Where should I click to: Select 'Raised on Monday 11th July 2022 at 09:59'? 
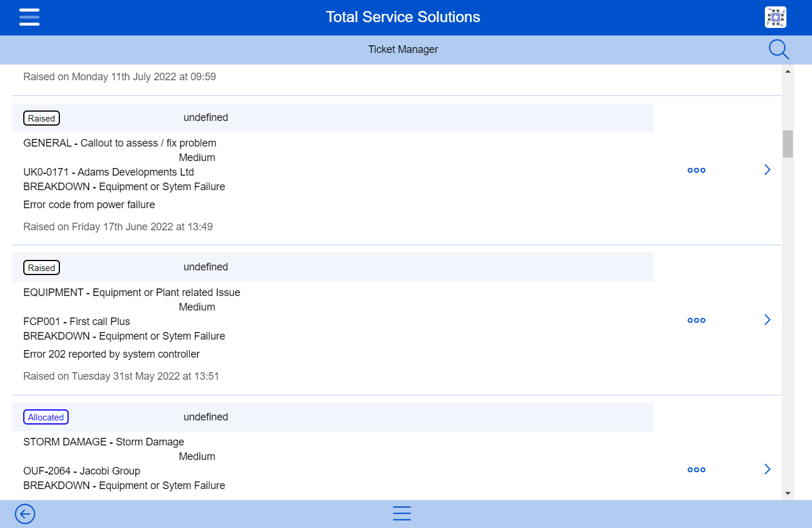click(120, 77)
